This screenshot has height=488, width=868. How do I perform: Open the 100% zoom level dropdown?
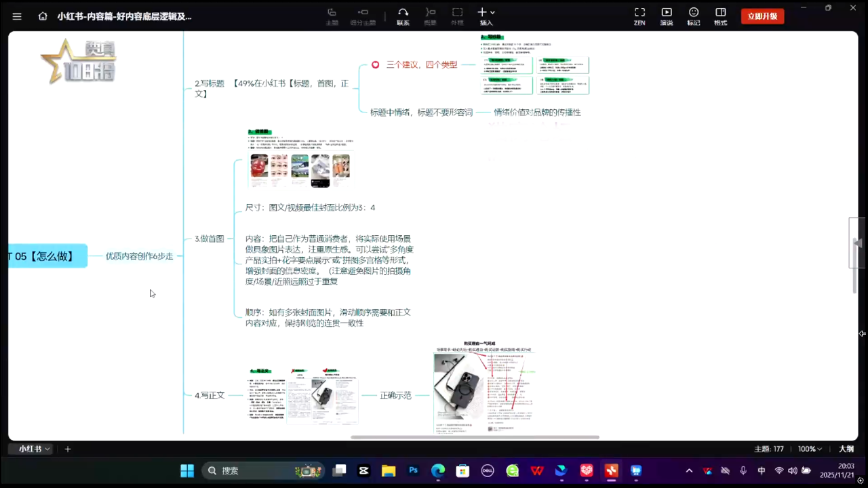tap(810, 449)
